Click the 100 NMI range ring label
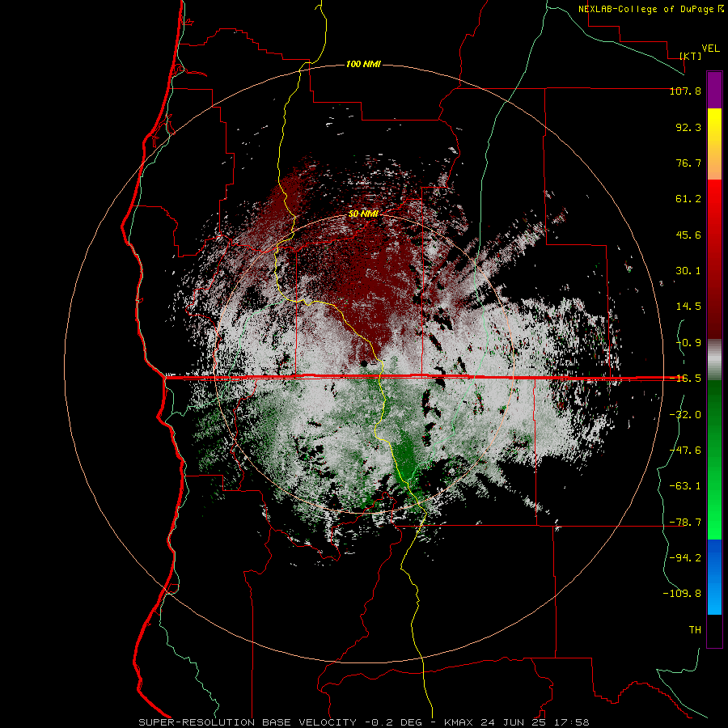The image size is (728, 728). (x=363, y=64)
